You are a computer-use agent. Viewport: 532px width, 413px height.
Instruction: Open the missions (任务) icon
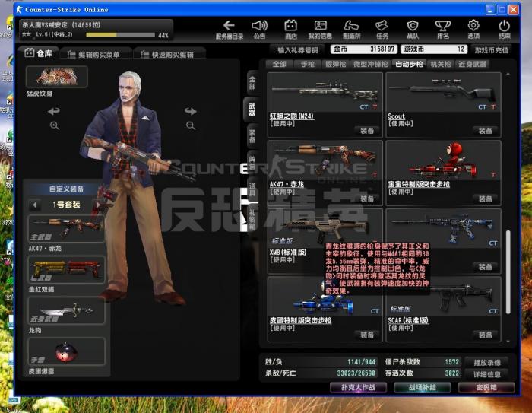382,29
